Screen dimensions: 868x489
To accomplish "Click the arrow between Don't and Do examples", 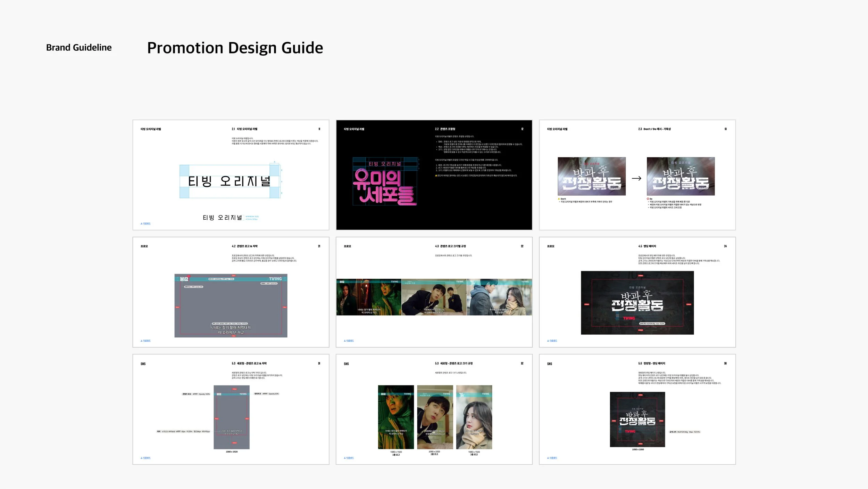I will coord(636,178).
